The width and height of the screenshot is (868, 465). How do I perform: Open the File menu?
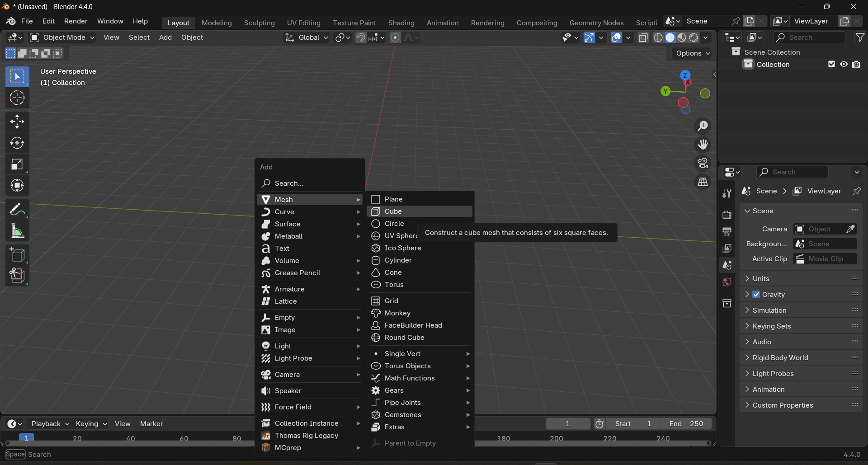pos(27,21)
